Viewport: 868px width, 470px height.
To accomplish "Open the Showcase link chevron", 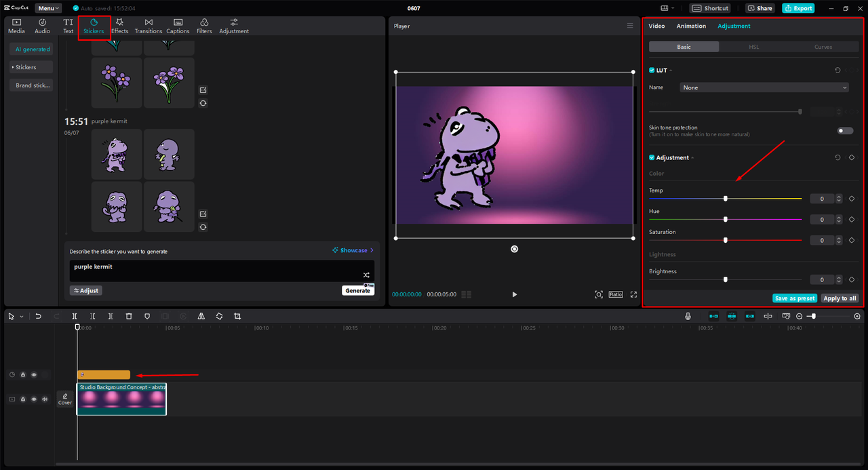I will click(x=372, y=250).
